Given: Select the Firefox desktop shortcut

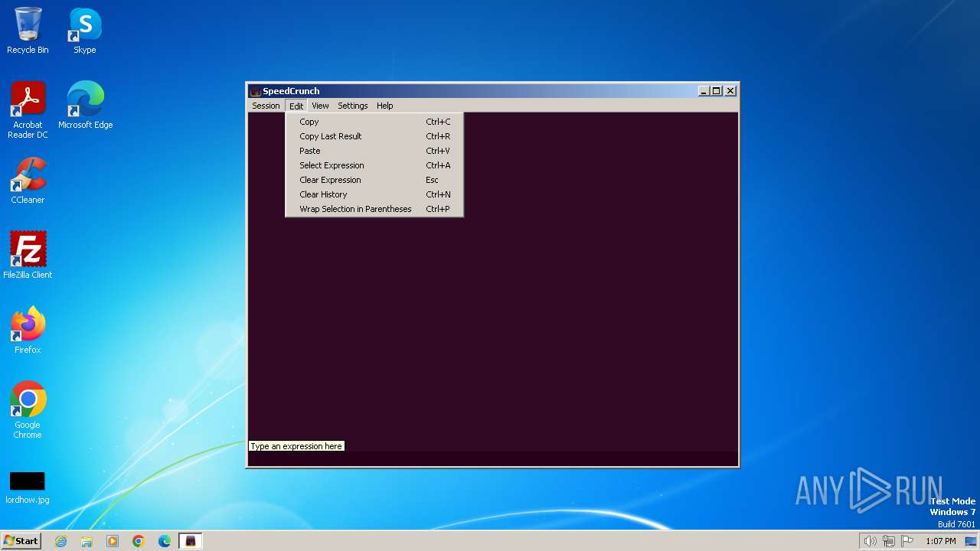Looking at the screenshot, I should [x=28, y=330].
